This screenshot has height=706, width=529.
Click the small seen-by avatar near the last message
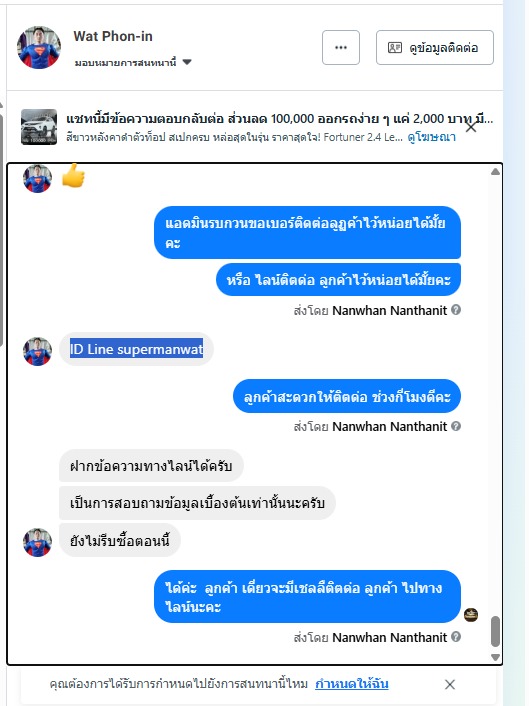pyautogui.click(x=471, y=615)
